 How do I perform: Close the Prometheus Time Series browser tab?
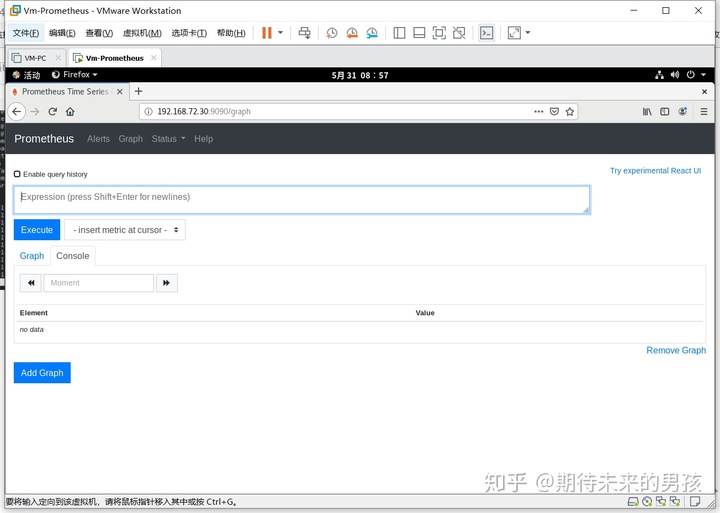(x=119, y=92)
